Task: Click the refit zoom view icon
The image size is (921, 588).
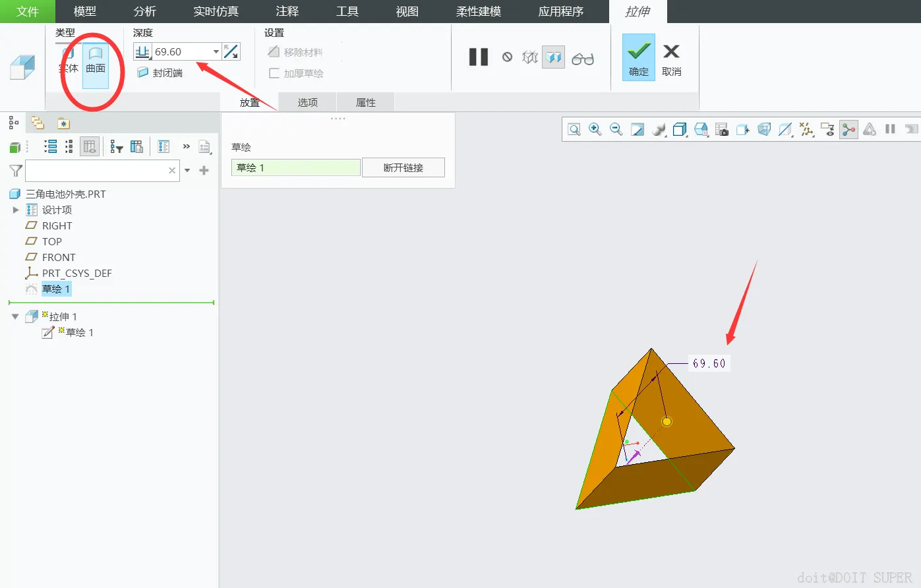Action: click(x=574, y=130)
